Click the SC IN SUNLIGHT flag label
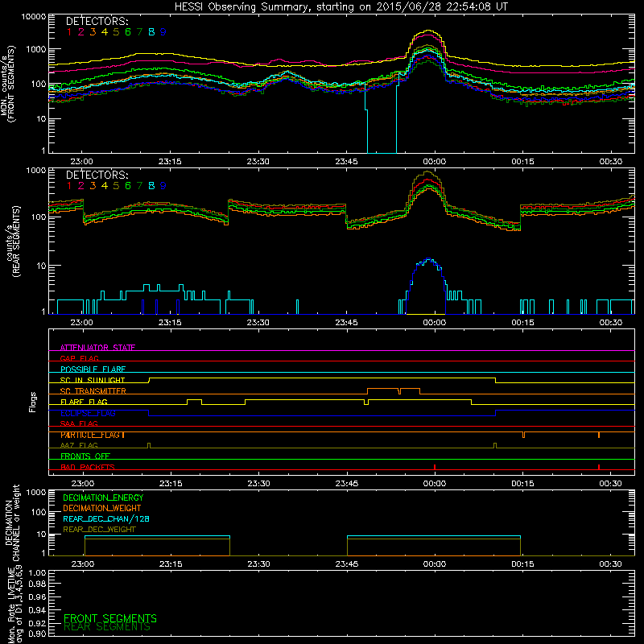This screenshot has width=644, height=644. (x=93, y=380)
